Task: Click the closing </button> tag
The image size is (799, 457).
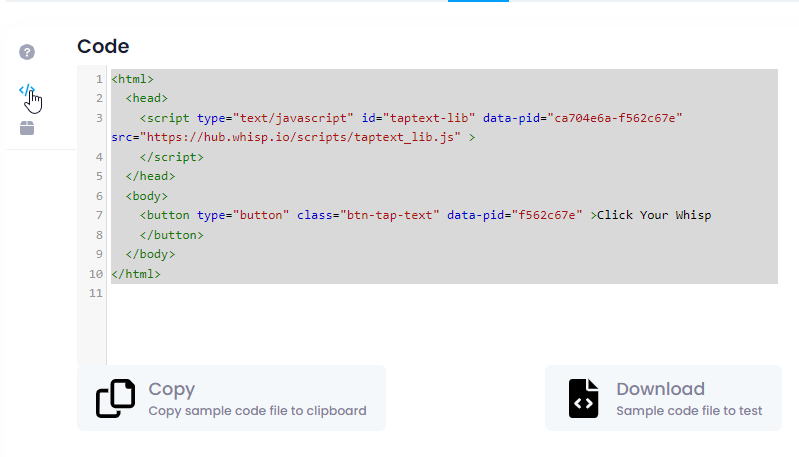Action: tap(172, 235)
